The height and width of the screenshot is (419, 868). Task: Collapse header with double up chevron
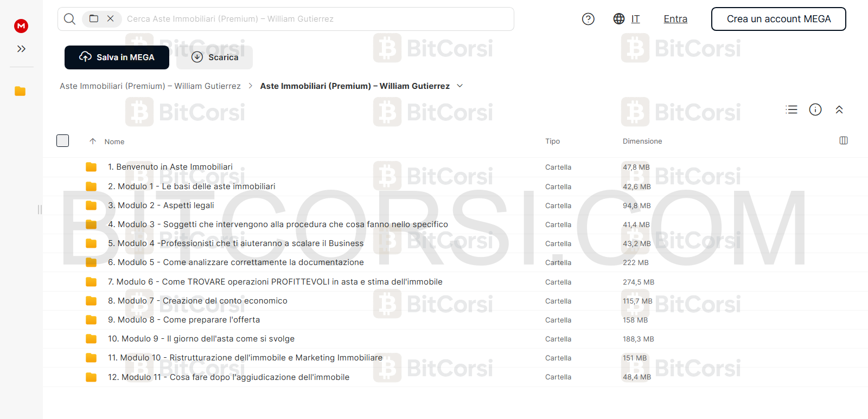pyautogui.click(x=839, y=109)
